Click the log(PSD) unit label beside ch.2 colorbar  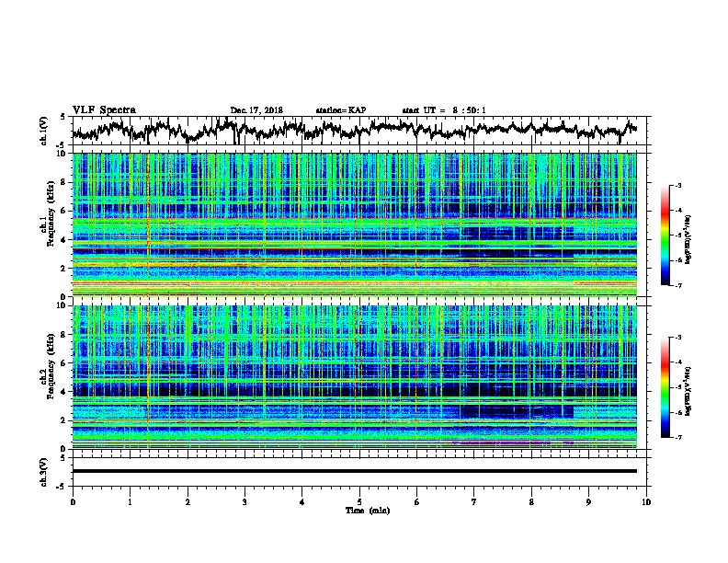[x=688, y=391]
